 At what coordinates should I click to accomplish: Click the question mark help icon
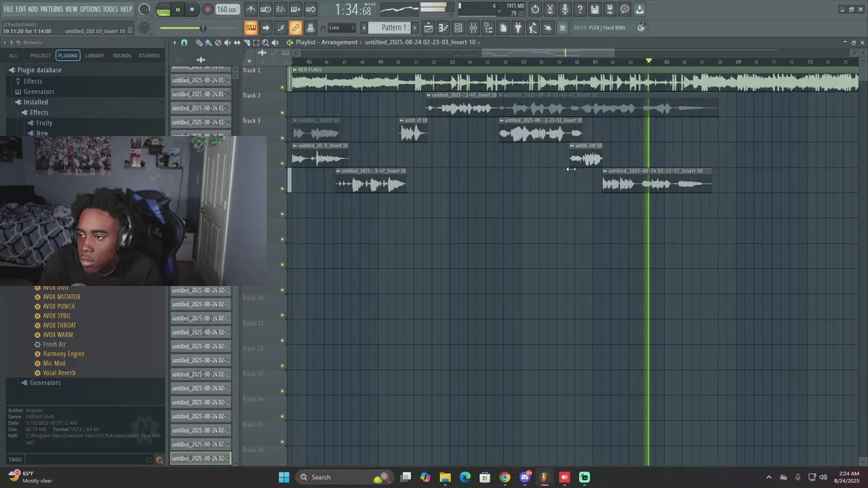coord(580,9)
